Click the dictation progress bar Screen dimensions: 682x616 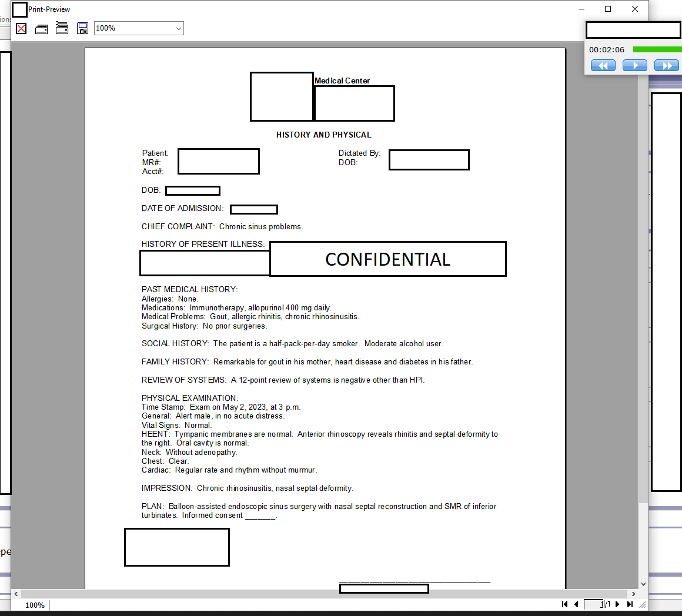pos(657,50)
